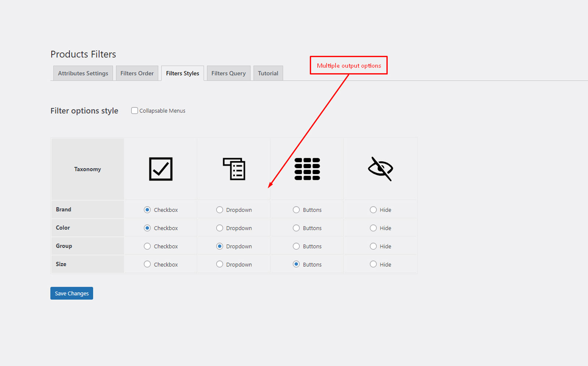Go to the Filters Query tab
The image size is (588, 366).
point(229,73)
